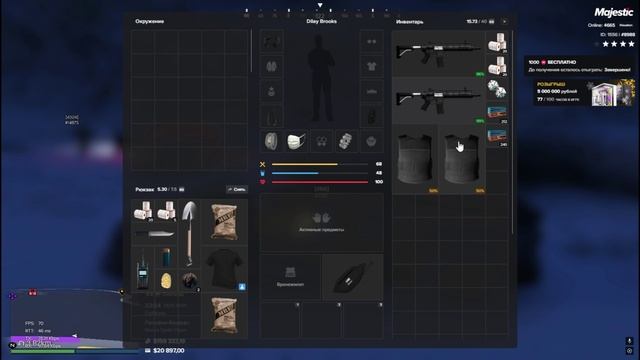Select topmost toilet paper stack in inventory

tap(497, 42)
